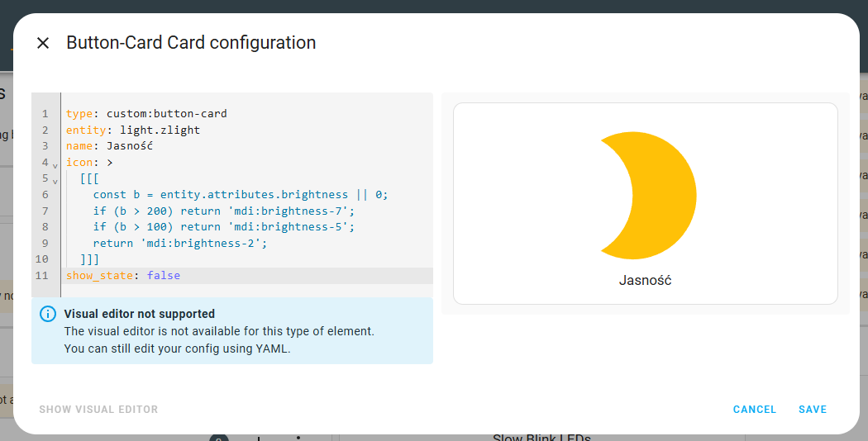Save the card configuration
868x441 pixels.
[812, 410]
